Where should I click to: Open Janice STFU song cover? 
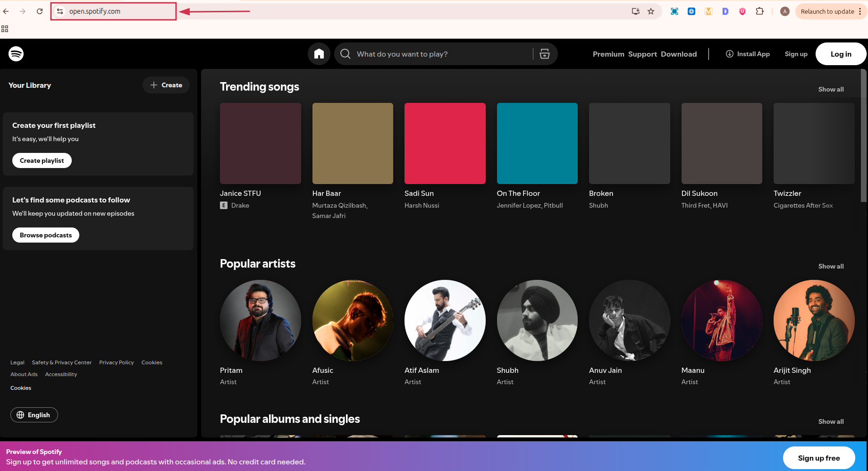point(261,143)
